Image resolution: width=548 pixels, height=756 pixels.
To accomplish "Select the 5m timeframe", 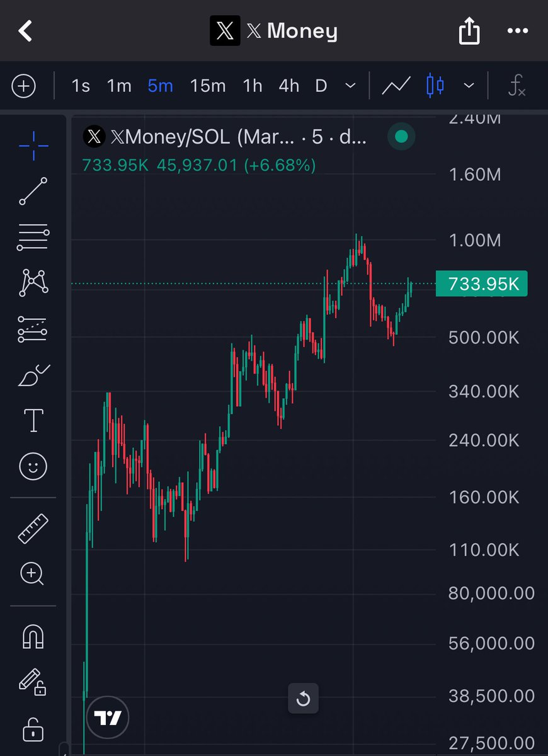I will click(x=161, y=86).
